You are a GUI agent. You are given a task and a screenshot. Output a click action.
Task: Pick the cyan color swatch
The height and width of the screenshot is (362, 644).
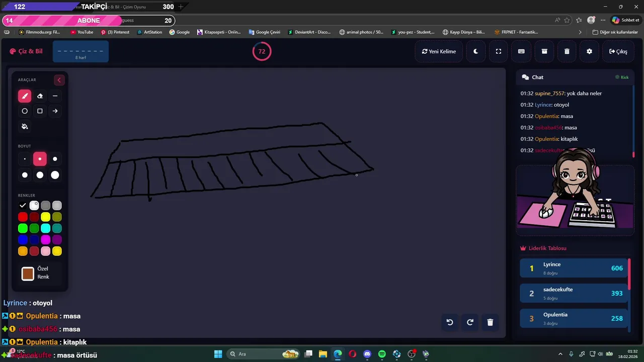tap(46, 228)
